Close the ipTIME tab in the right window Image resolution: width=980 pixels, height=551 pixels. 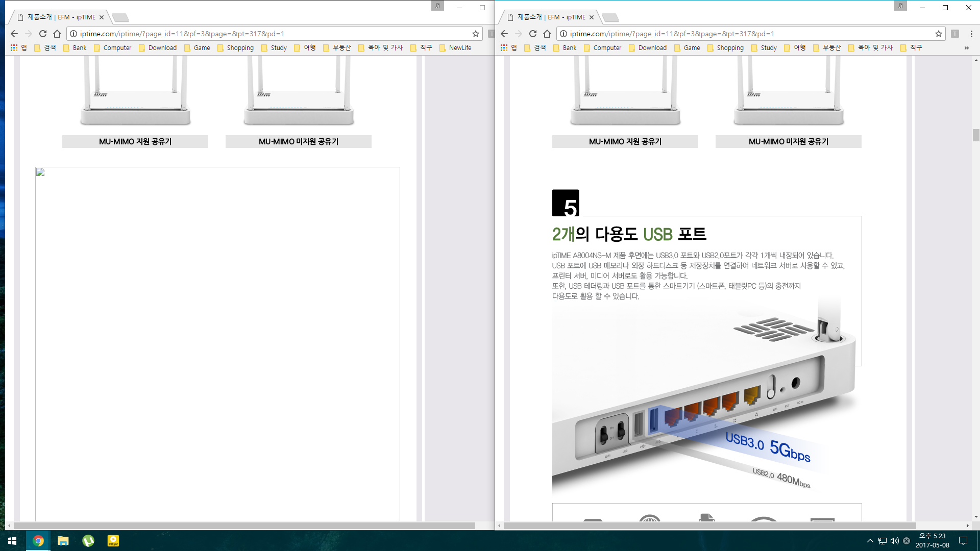[592, 17]
